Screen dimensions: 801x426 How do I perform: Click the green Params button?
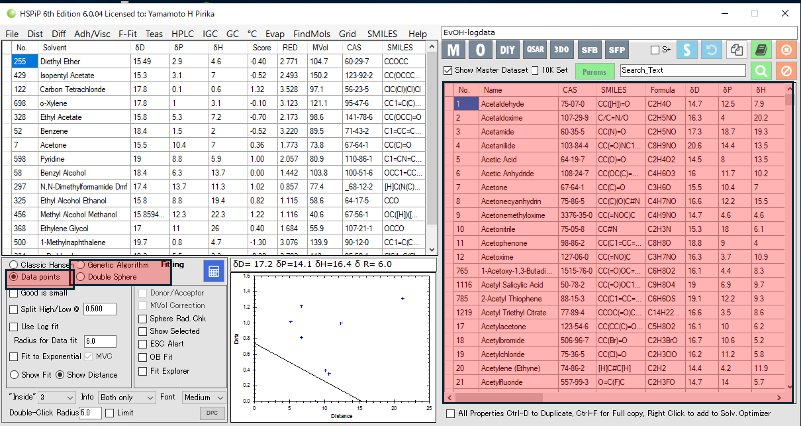coord(594,71)
